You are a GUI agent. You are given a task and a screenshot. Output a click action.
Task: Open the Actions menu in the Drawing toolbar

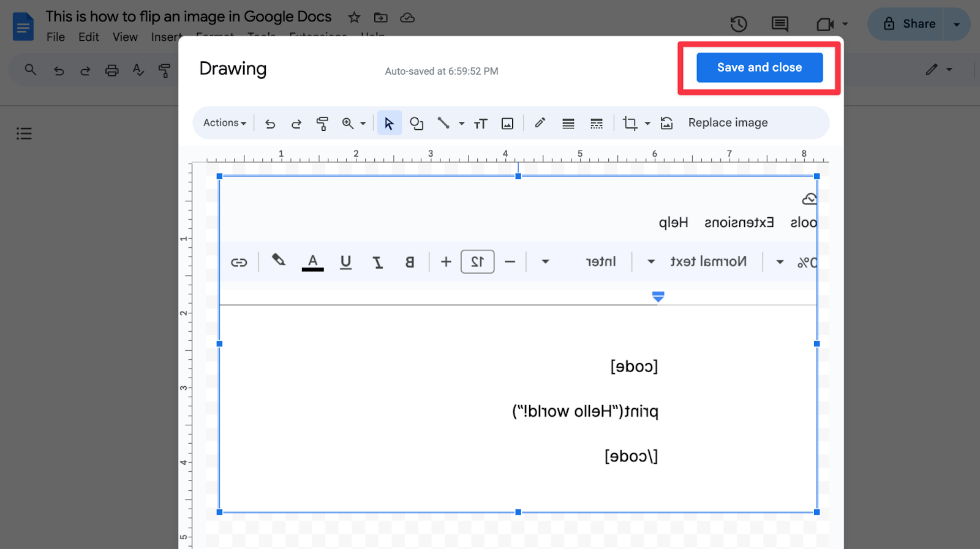click(x=225, y=123)
